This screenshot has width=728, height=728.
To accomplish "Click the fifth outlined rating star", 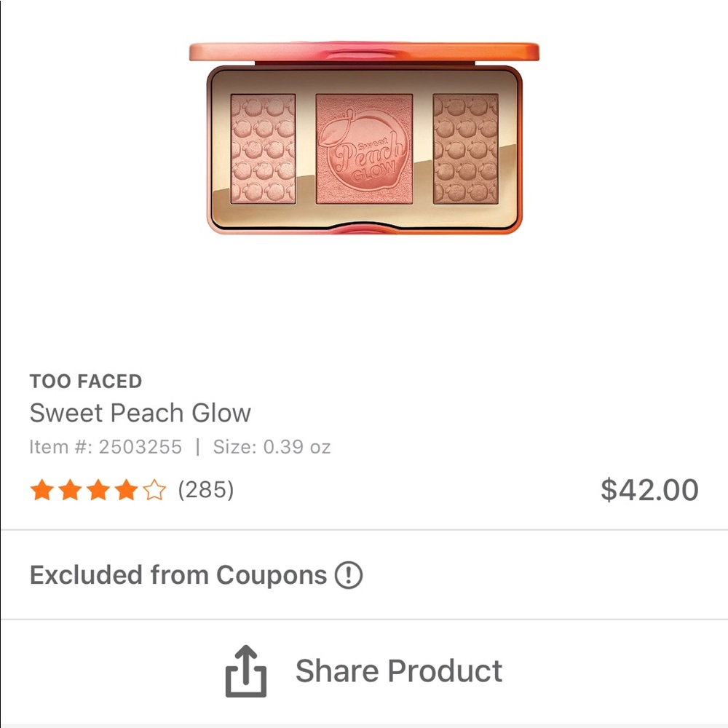I will coord(155,488).
